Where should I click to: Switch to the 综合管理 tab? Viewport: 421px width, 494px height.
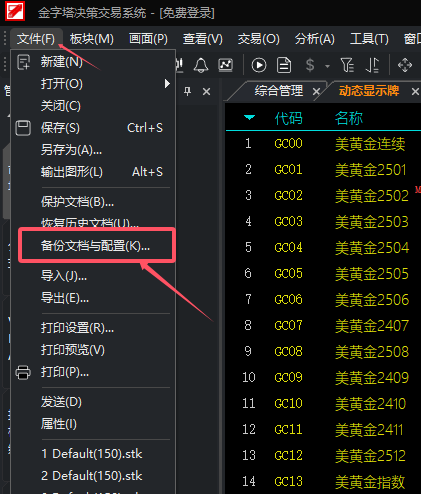(279, 91)
